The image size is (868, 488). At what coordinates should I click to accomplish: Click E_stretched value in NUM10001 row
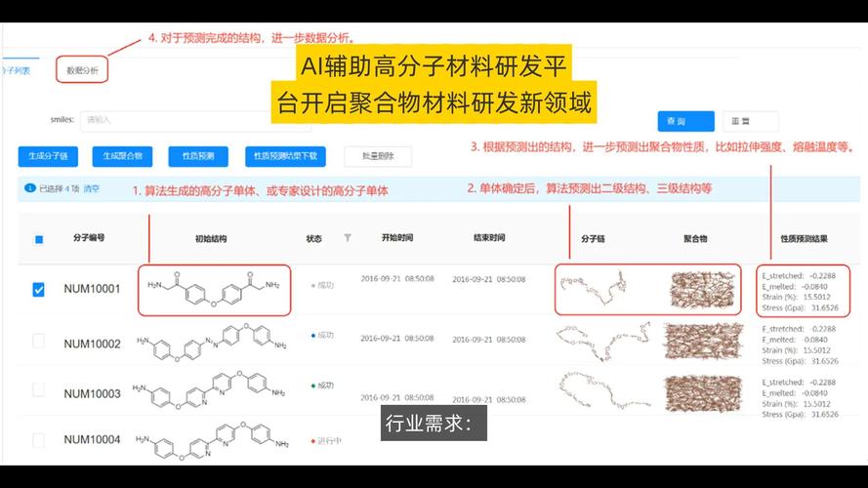[822, 275]
